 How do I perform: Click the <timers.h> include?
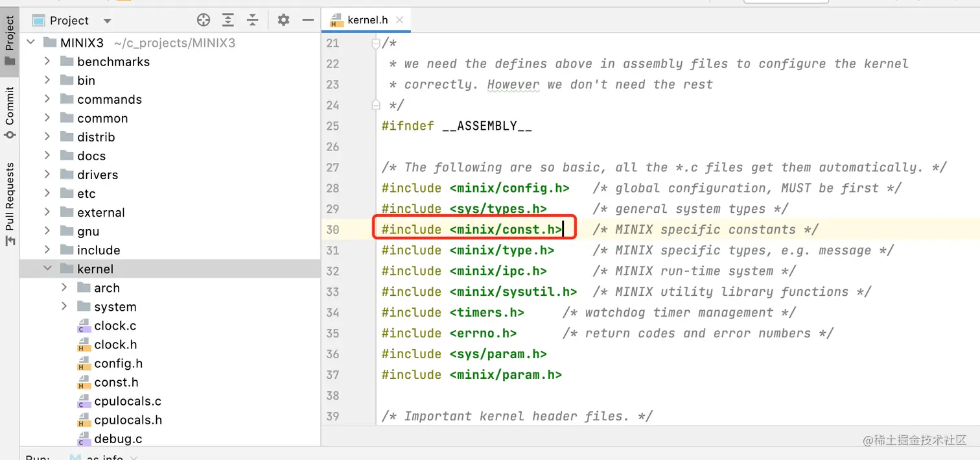click(x=487, y=313)
